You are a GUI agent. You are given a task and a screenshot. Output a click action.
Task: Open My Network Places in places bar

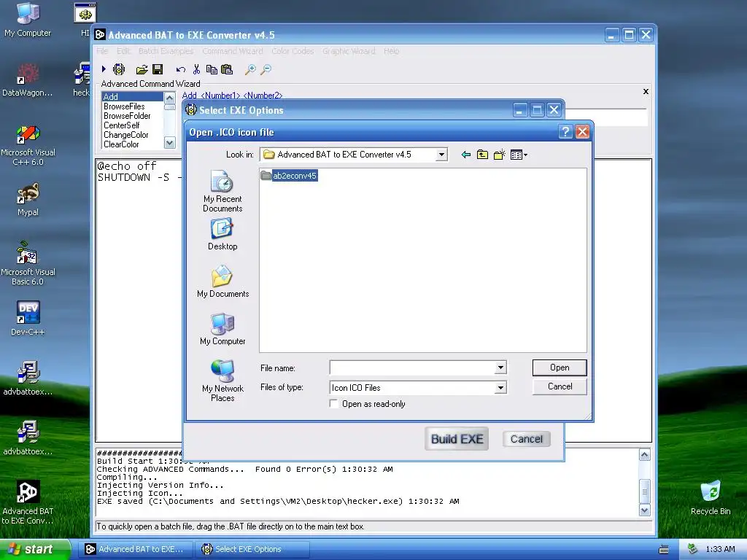point(222,381)
